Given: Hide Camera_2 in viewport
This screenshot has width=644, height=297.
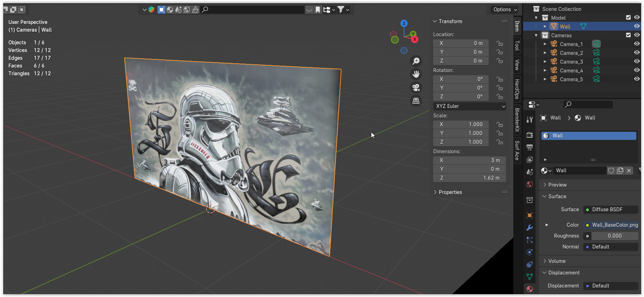Looking at the screenshot, I should (637, 52).
